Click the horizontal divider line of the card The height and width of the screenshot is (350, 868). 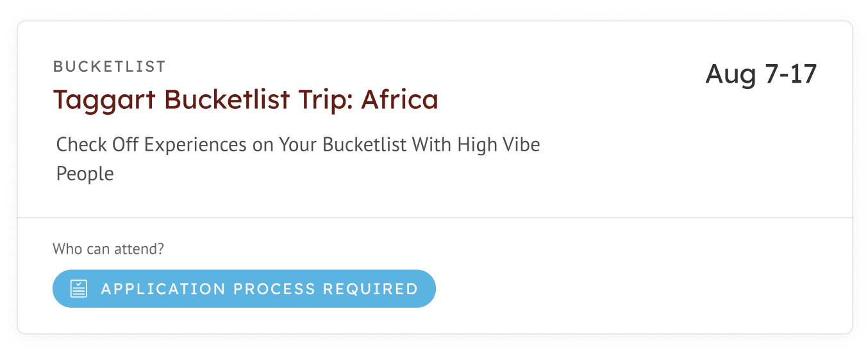click(x=435, y=218)
